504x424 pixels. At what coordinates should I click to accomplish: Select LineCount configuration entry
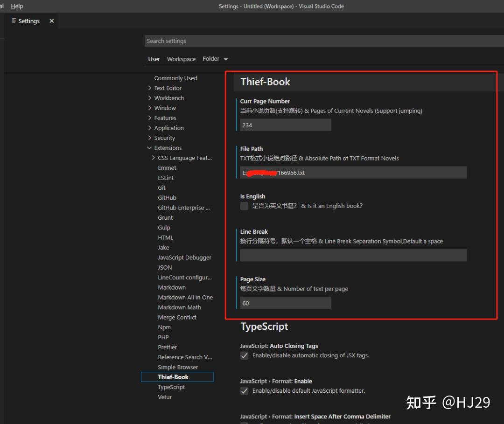tap(185, 277)
